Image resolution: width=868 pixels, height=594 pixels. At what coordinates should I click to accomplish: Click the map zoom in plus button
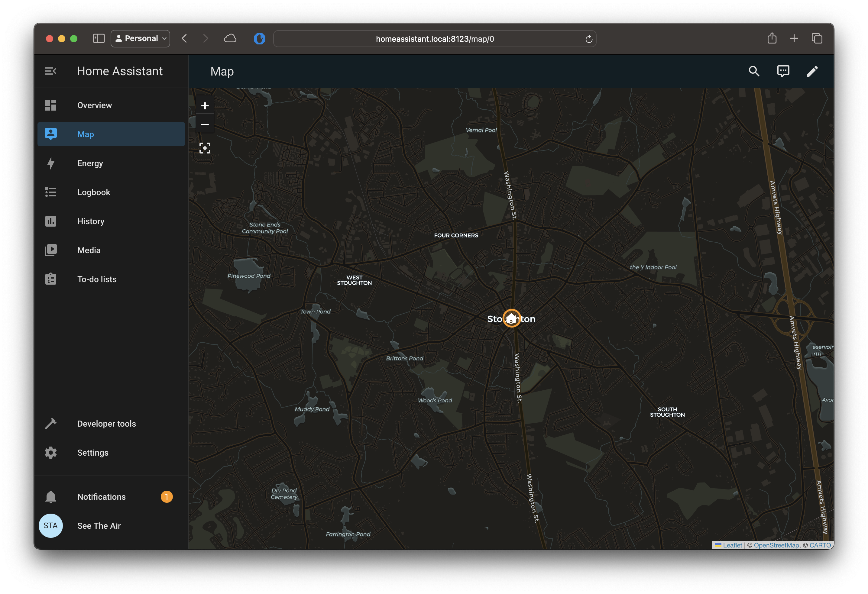[x=205, y=106]
